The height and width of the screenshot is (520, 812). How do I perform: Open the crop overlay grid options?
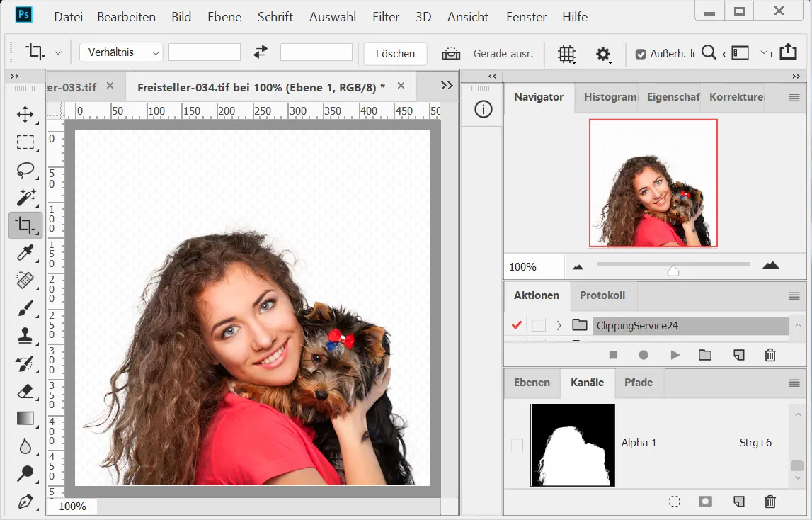pos(566,54)
